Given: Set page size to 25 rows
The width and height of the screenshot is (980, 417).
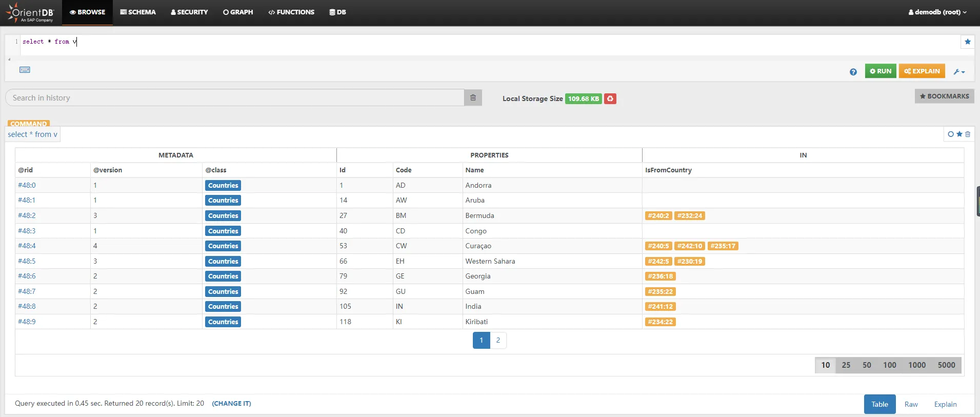Looking at the screenshot, I should pos(846,365).
